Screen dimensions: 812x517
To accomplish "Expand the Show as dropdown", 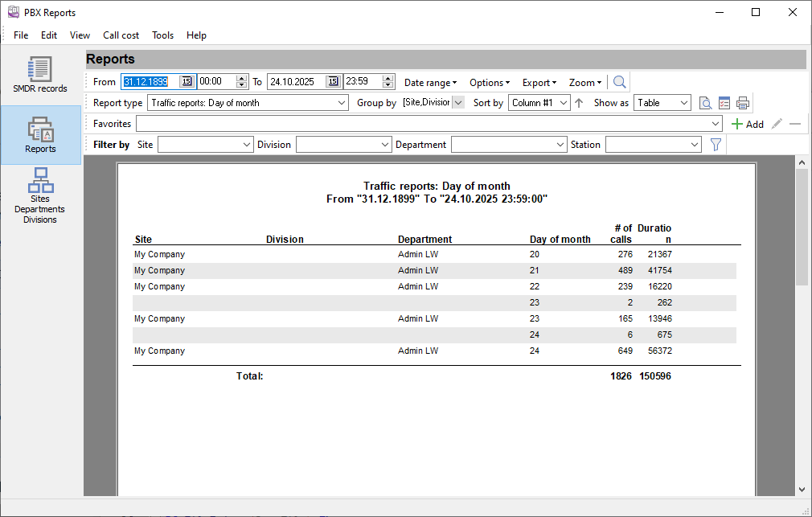I will coord(662,102).
